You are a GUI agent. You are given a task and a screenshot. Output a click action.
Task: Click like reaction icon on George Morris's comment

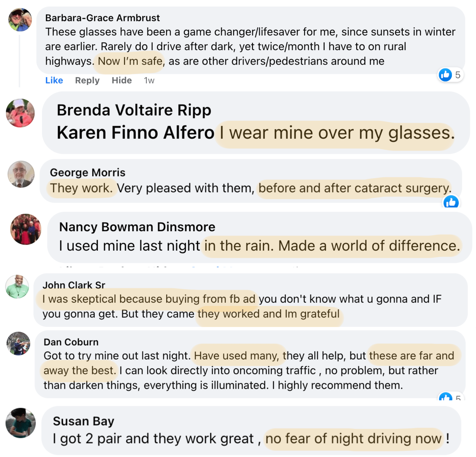tap(451, 202)
